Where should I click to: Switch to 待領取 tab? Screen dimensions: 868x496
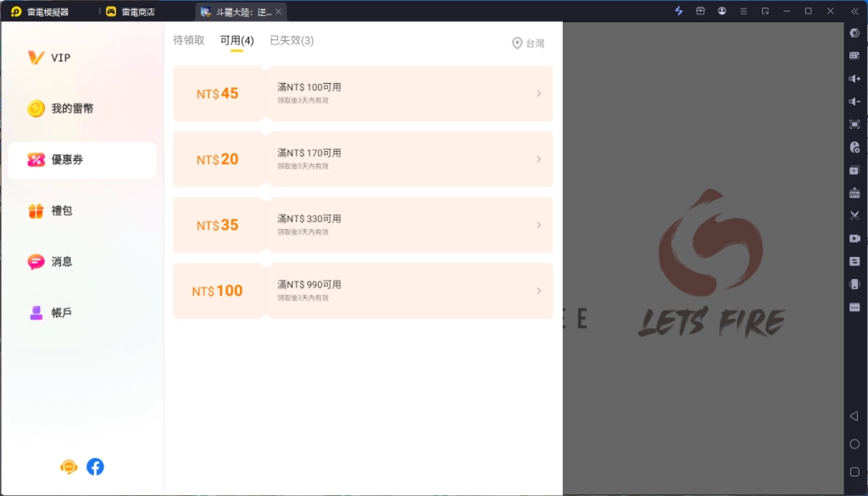(x=189, y=41)
